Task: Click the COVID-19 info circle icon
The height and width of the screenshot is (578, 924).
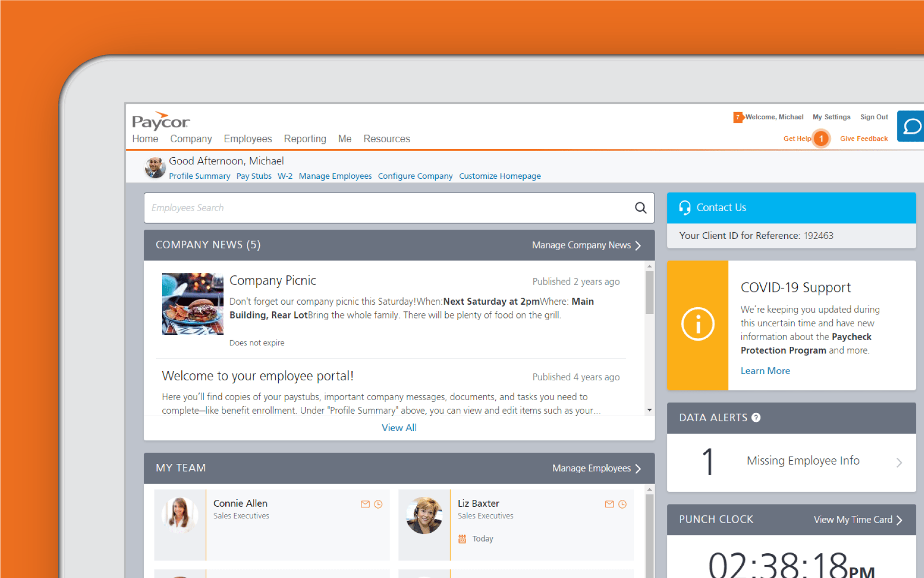Action: coord(698,324)
